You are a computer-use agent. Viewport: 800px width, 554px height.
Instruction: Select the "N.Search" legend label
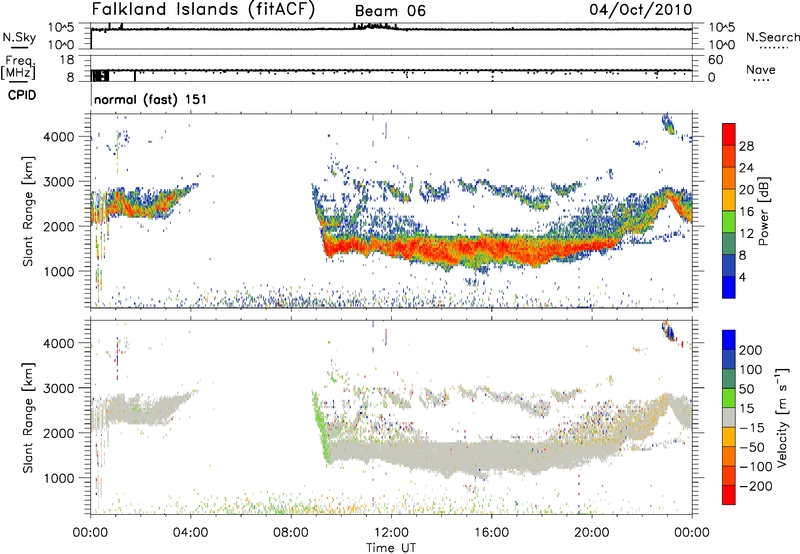[772, 37]
